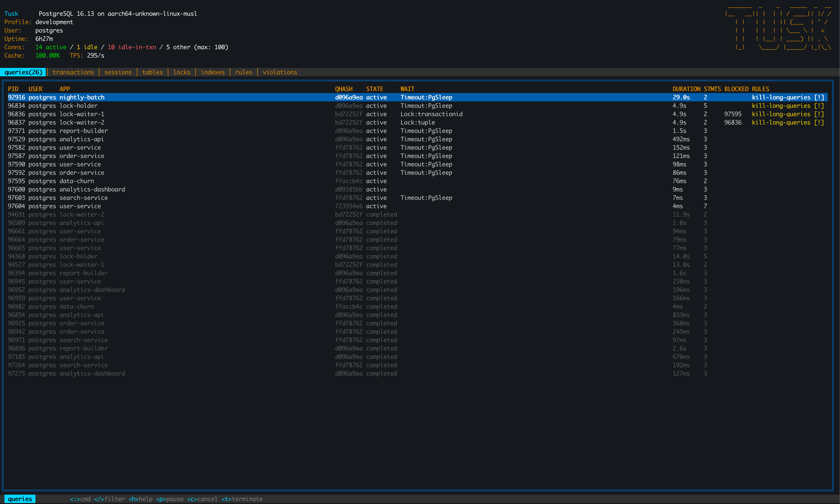The height and width of the screenshot is (504, 840).
Task: Click blocked-by PID 97595 cell
Action: tap(733, 114)
